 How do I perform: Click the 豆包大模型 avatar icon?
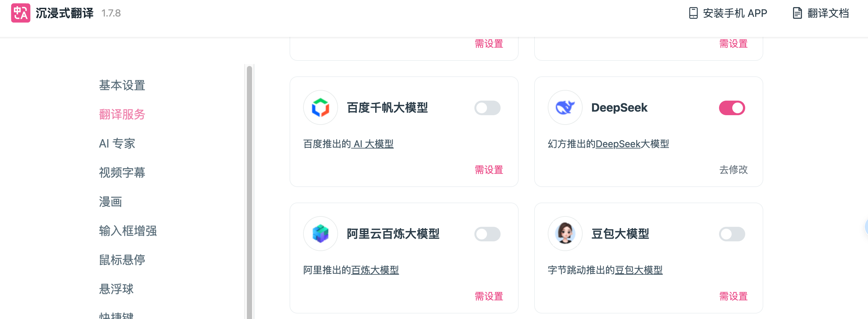pyautogui.click(x=565, y=234)
